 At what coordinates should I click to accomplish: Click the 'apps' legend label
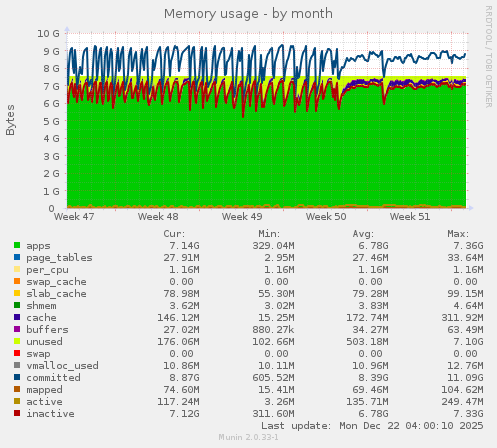pos(38,246)
